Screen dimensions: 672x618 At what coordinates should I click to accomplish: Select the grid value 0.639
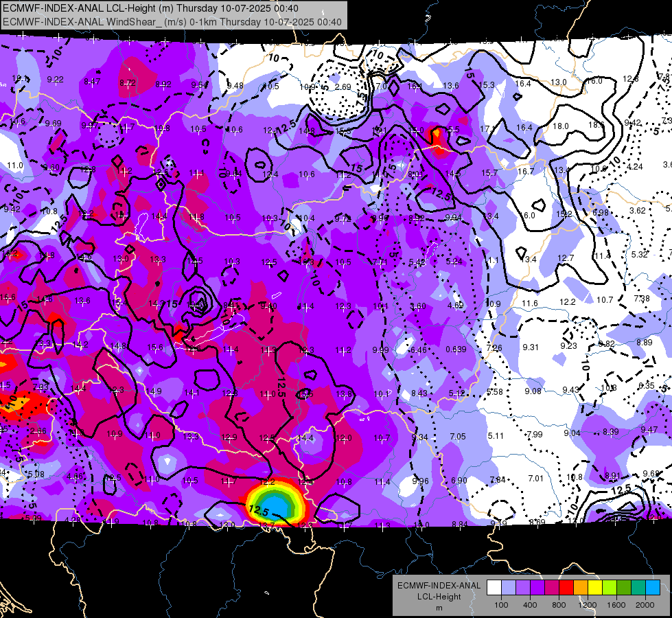[x=456, y=349]
